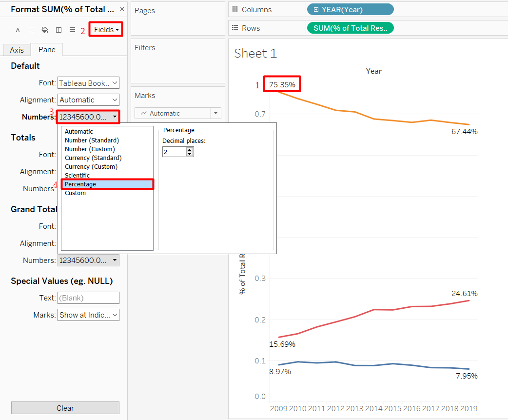Open the Default Alignment dropdown
508x420 pixels.
click(88, 100)
